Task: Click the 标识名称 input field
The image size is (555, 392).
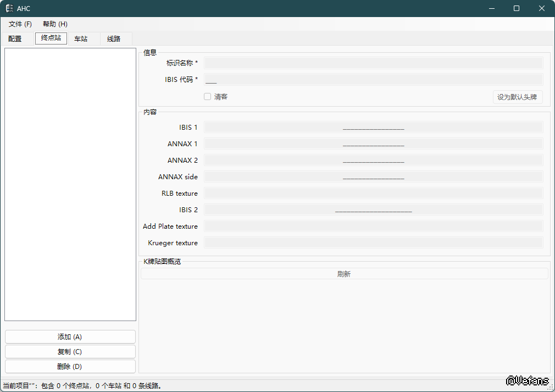Action: point(373,63)
